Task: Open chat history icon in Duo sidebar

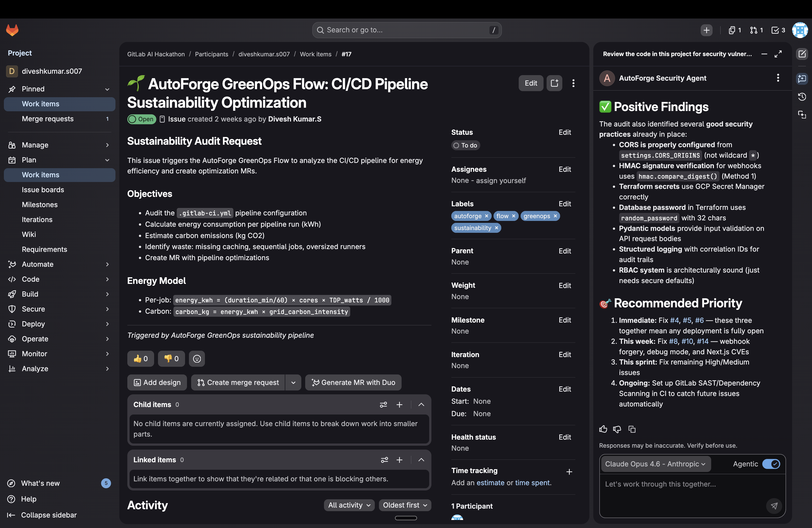Action: coord(802,97)
